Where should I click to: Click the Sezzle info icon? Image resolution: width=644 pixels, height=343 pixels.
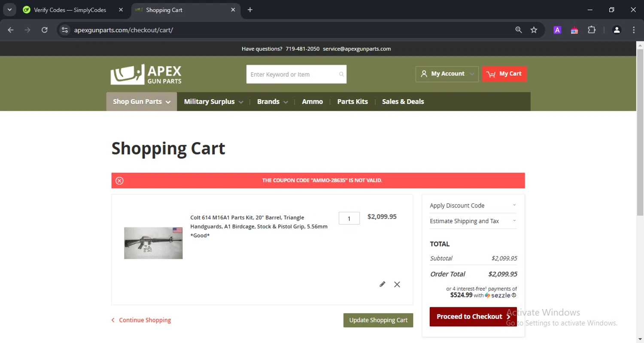coord(514,295)
